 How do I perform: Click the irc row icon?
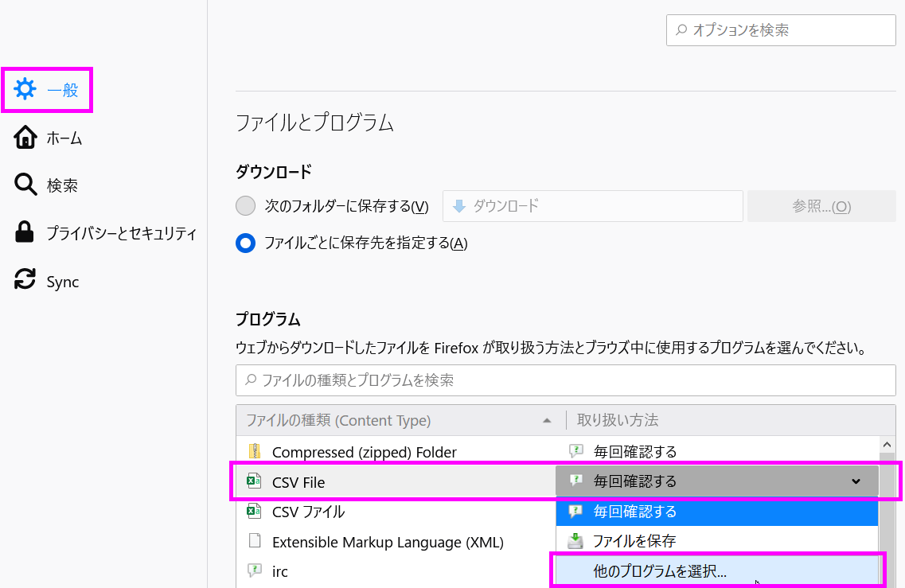tap(255, 570)
